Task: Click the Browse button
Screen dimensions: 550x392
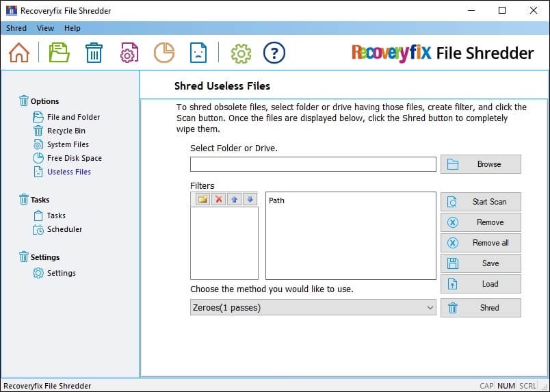Action: pos(480,164)
